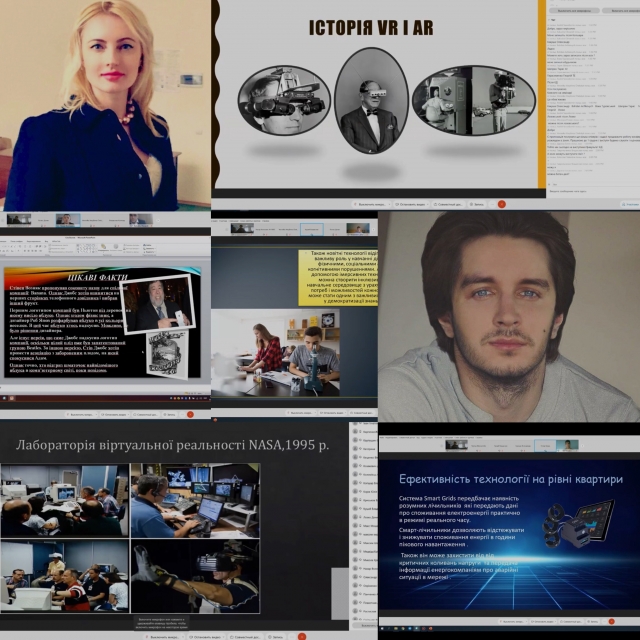Leave the Smart Grids meeting

click(x=611, y=621)
